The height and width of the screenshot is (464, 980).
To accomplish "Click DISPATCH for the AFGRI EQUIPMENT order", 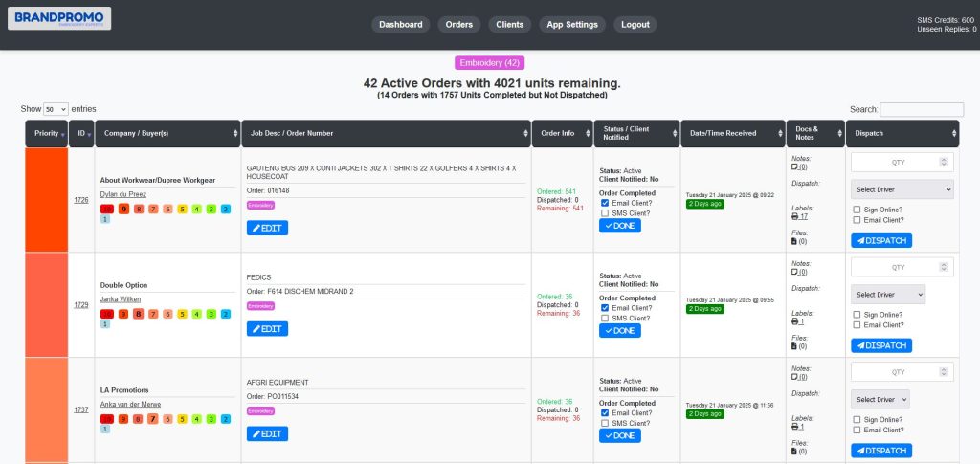I will point(881,451).
